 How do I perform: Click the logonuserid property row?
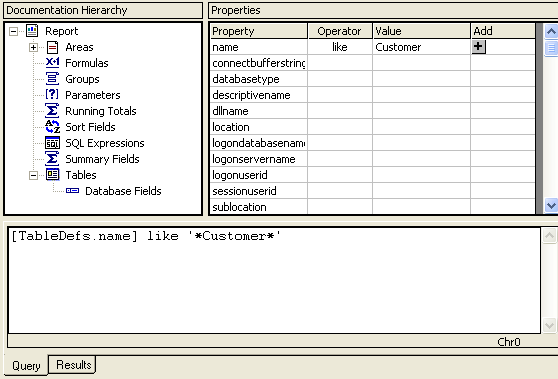click(x=373, y=175)
